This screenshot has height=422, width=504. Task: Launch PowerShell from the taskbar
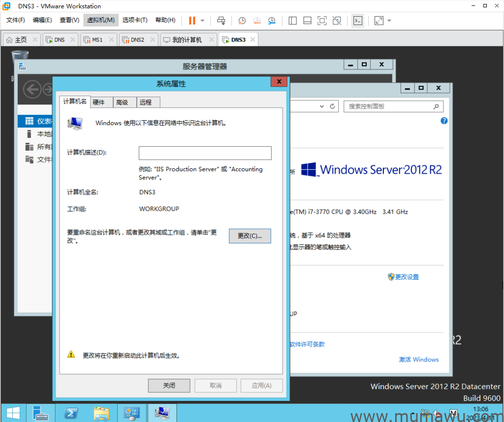71,412
